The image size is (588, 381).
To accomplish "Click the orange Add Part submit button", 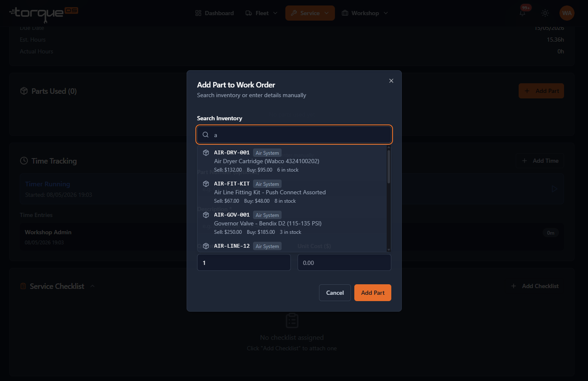I will point(373,293).
